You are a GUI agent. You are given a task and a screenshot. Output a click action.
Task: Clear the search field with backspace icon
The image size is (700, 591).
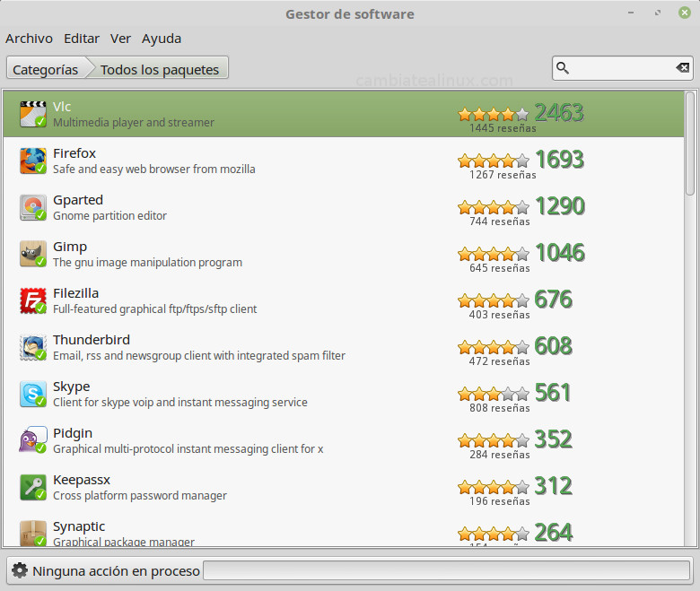tap(682, 68)
